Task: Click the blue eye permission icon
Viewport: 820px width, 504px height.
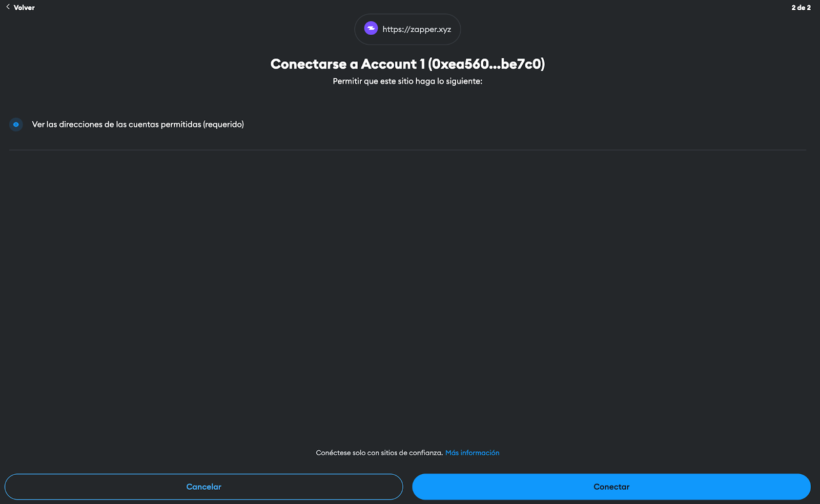Action: tap(16, 124)
